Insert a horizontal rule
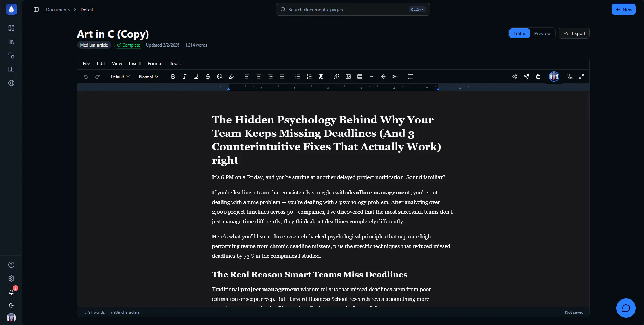Viewport: 644px width, 325px height. (372, 77)
